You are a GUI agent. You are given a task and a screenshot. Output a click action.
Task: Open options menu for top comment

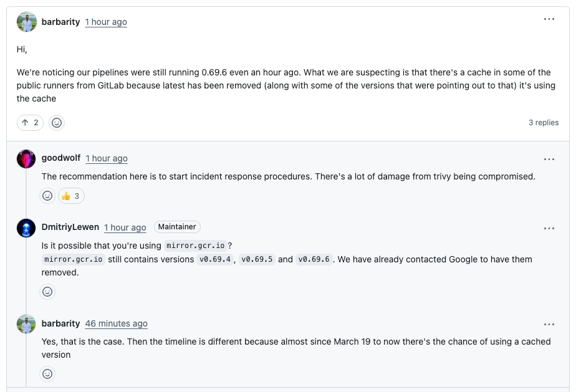click(549, 19)
